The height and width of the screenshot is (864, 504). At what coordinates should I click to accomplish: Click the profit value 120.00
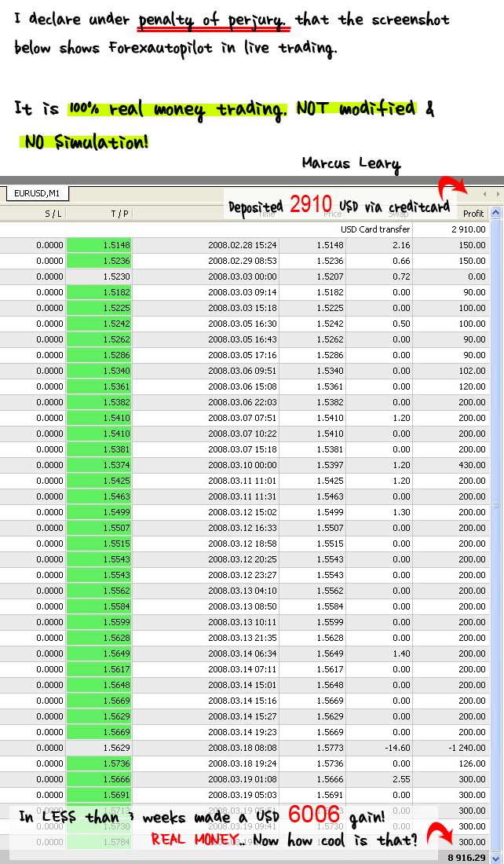tap(472, 386)
